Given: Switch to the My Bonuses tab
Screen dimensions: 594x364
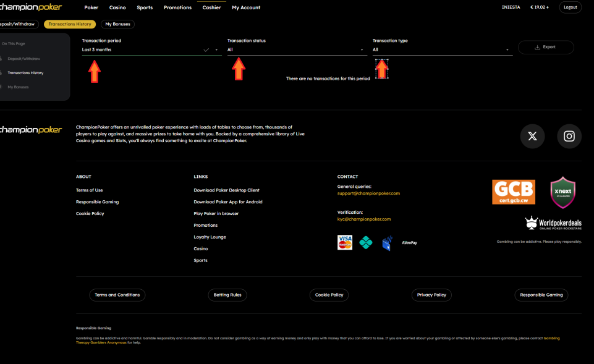Looking at the screenshot, I should pyautogui.click(x=117, y=24).
